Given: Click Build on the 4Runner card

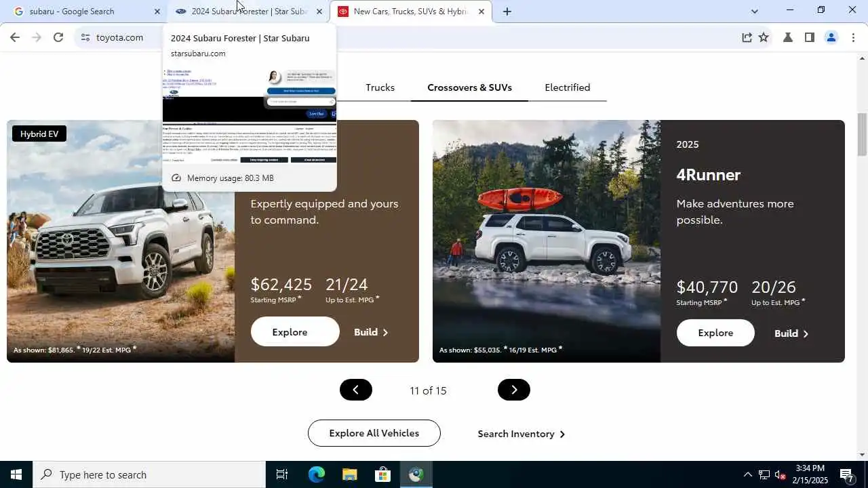Looking at the screenshot, I should (x=791, y=333).
